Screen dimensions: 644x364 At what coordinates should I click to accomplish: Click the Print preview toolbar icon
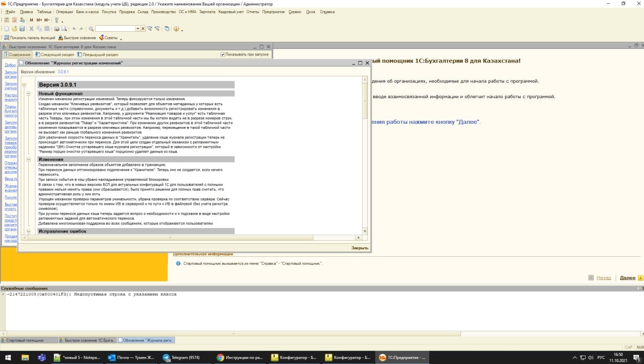[64, 29]
